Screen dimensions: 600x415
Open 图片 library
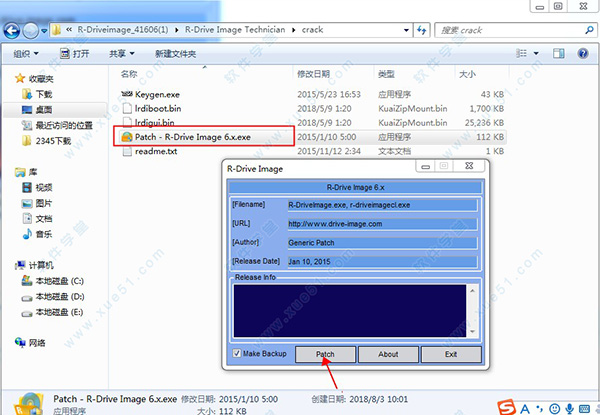click(x=44, y=203)
